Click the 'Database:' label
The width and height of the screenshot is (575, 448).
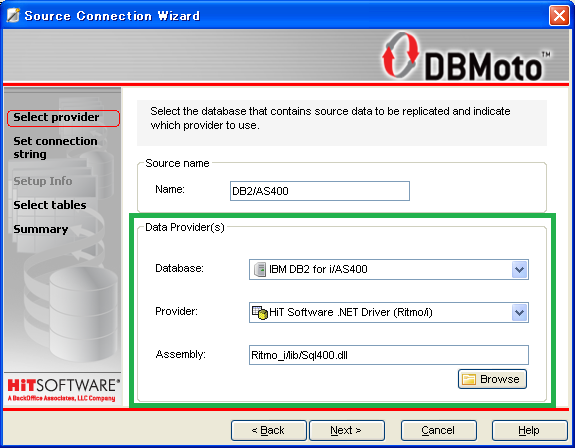click(179, 268)
